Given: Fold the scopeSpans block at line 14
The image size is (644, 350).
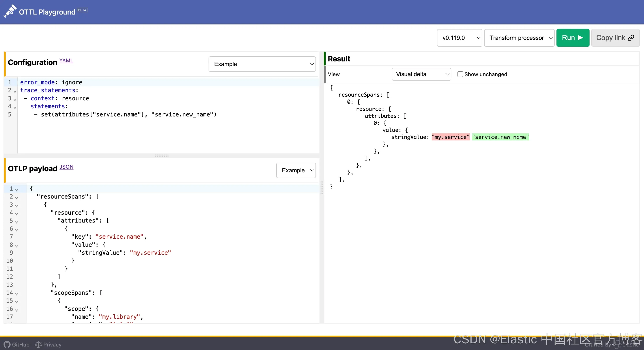Looking at the screenshot, I should tap(17, 294).
